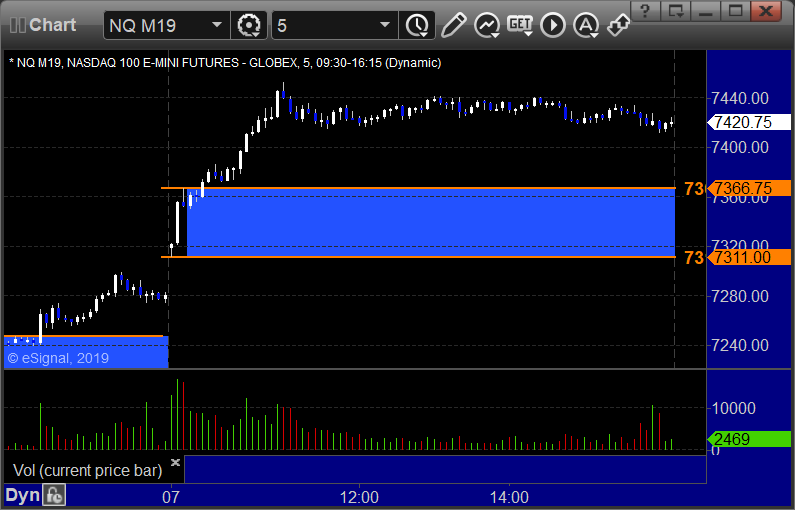This screenshot has width=795, height=510.
Task: Click the 07 date axis label
Action: point(170,497)
